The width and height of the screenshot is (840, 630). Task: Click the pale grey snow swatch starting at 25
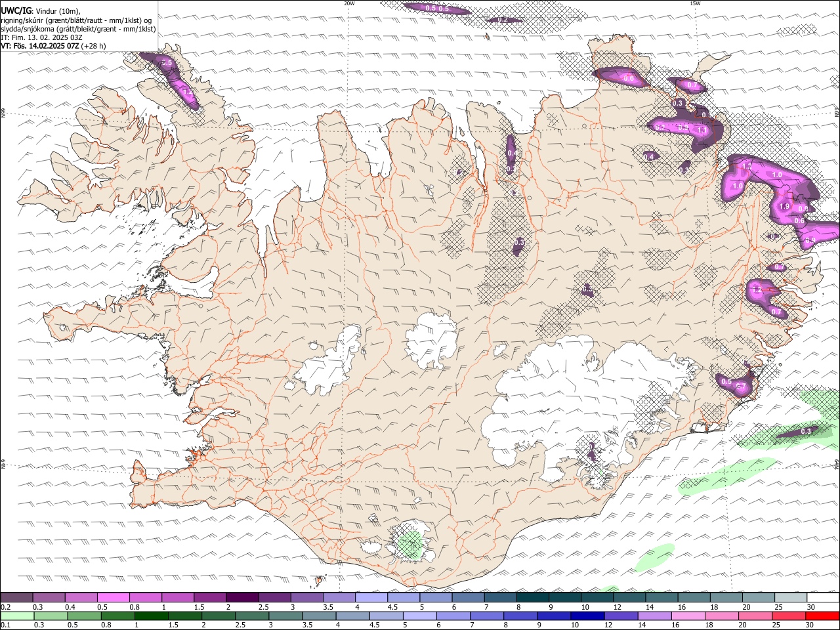point(790,598)
